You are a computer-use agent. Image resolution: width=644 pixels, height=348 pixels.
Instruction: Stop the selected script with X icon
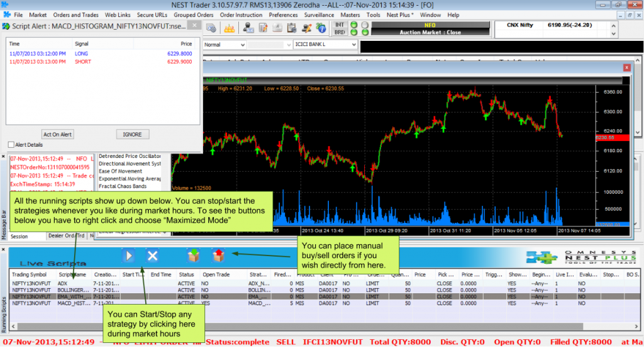pyautogui.click(x=152, y=255)
